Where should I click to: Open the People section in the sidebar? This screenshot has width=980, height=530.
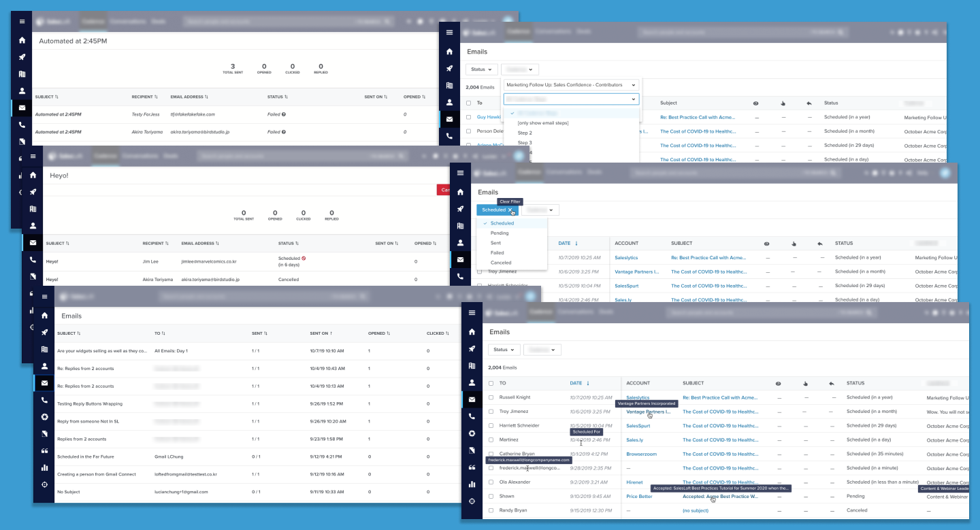click(472, 382)
